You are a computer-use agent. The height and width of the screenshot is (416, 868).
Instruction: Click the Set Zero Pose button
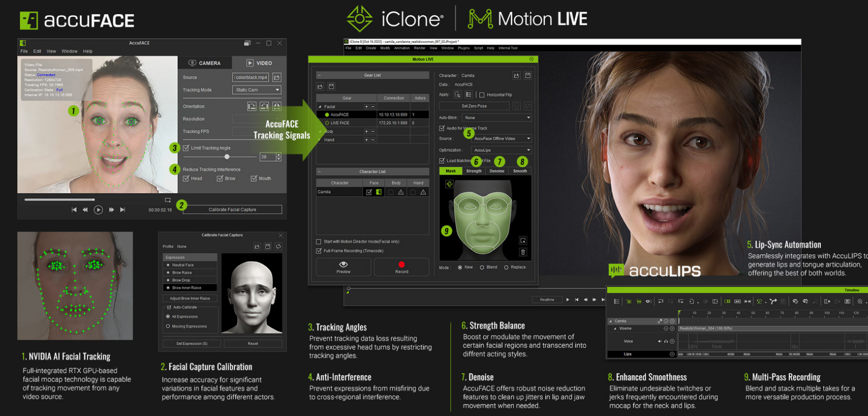(474, 106)
